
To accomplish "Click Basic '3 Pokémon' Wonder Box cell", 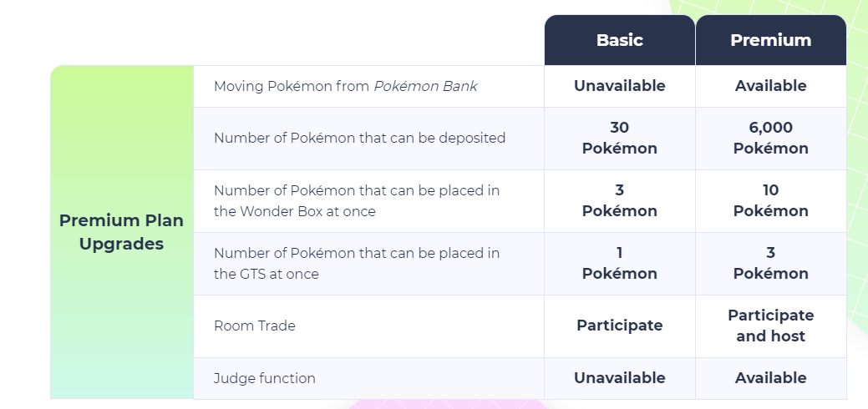I will pos(619,200).
